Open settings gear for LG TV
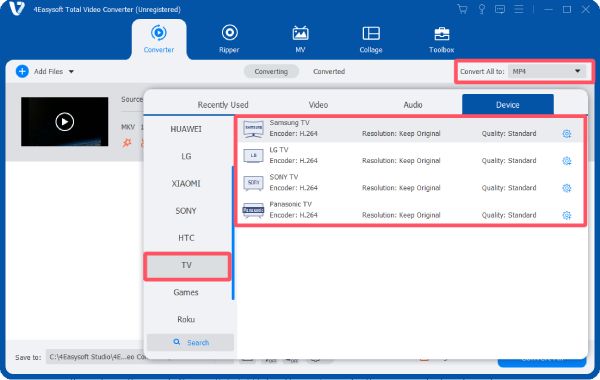This screenshot has height=380, width=600. click(x=567, y=161)
